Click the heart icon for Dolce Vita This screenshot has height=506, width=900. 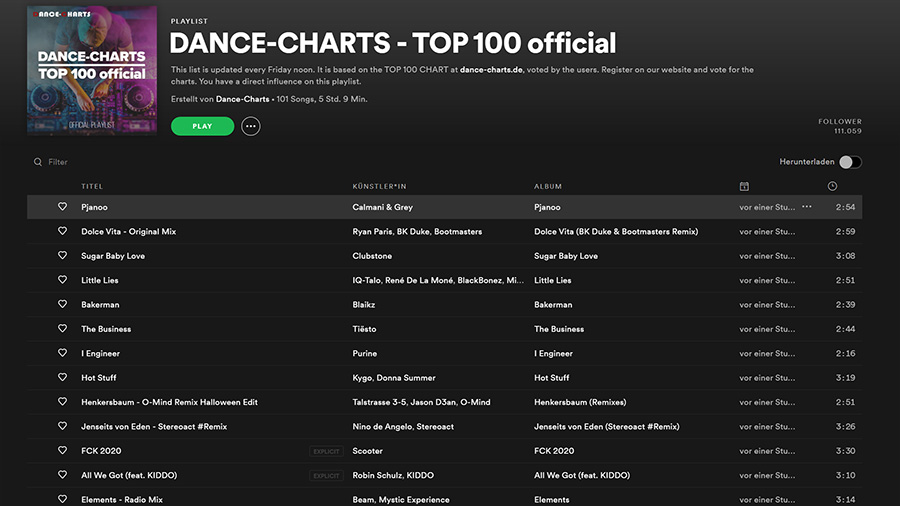[63, 231]
